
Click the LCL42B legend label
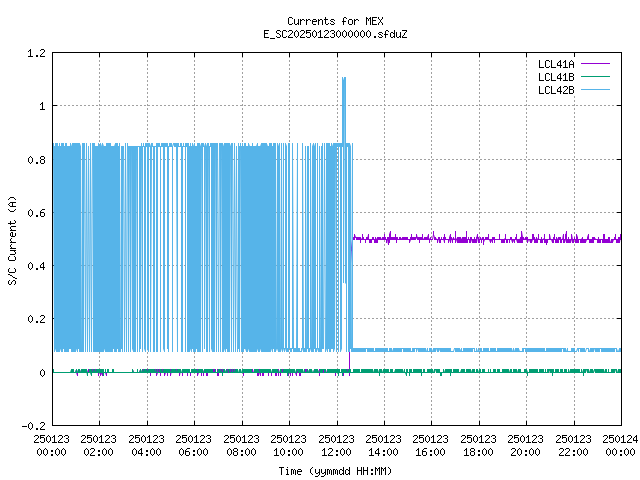[556, 90]
